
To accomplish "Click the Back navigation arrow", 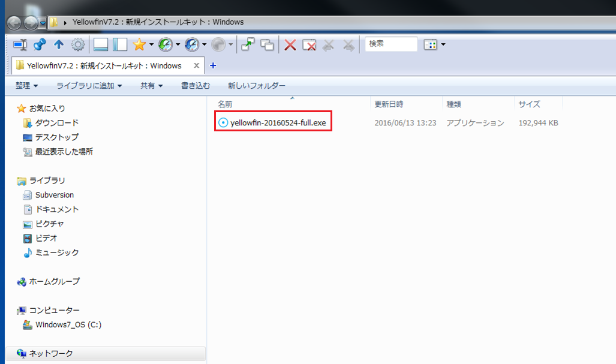I will pos(14,23).
